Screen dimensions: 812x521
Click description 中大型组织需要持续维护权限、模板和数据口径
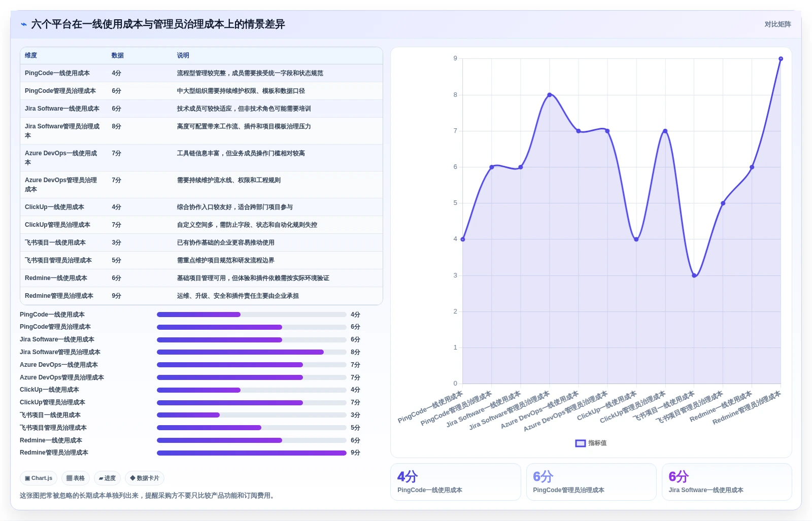(241, 91)
